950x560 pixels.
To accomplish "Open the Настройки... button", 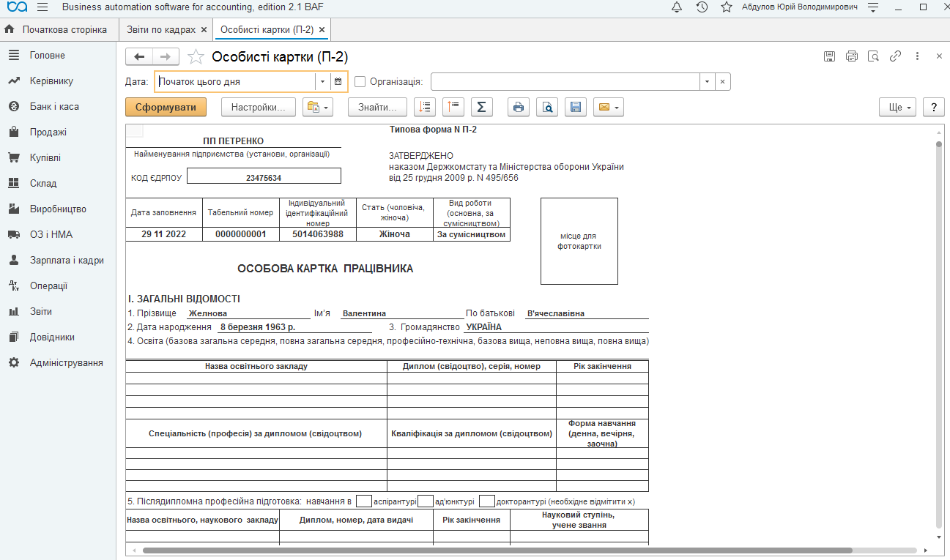I will 258,107.
